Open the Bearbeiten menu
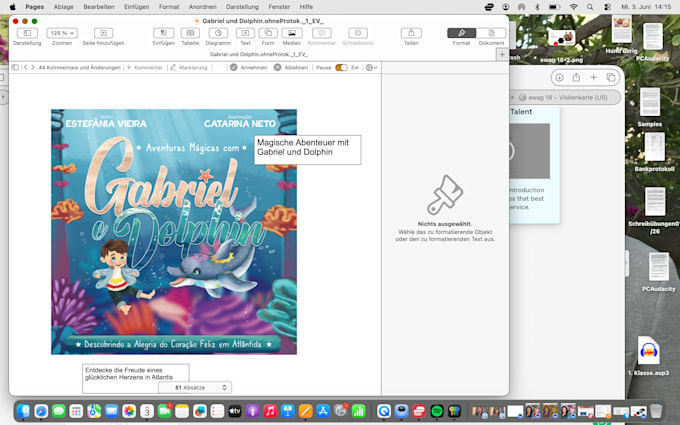 (99, 7)
